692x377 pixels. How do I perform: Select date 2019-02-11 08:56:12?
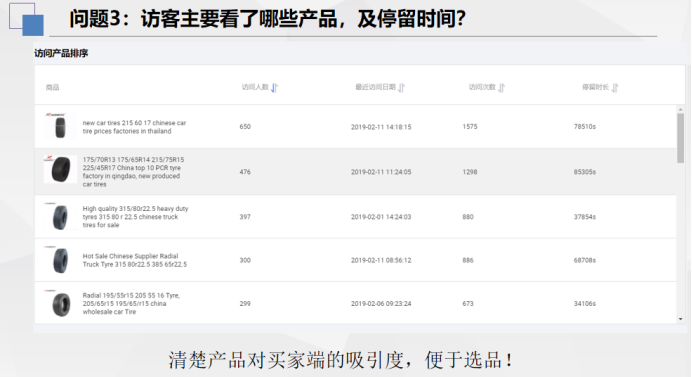381,260
